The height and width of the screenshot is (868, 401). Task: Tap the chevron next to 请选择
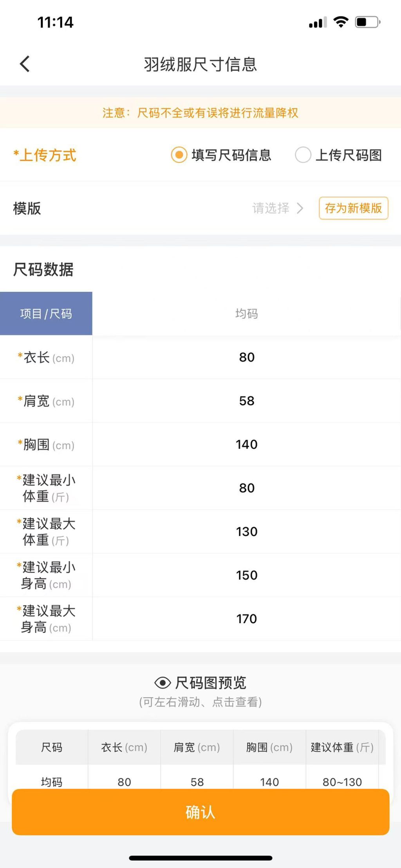point(300,208)
